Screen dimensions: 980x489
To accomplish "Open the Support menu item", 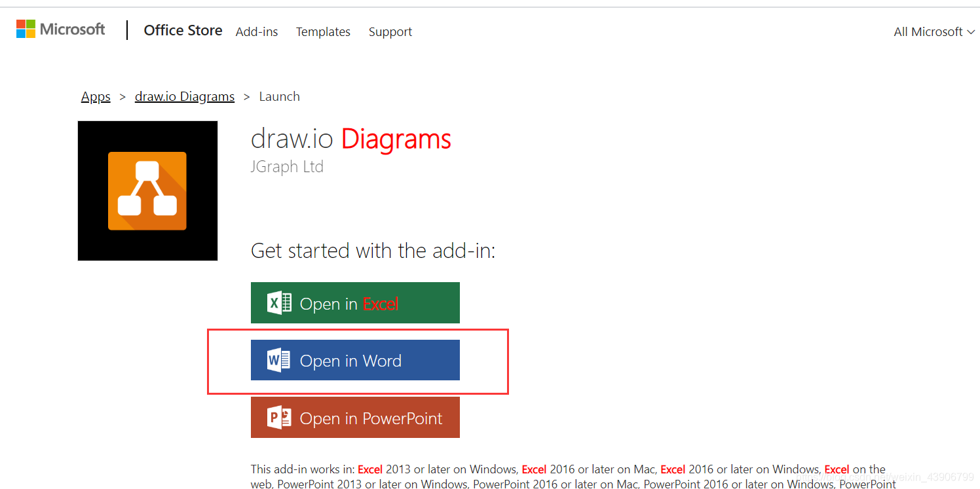I will point(390,31).
